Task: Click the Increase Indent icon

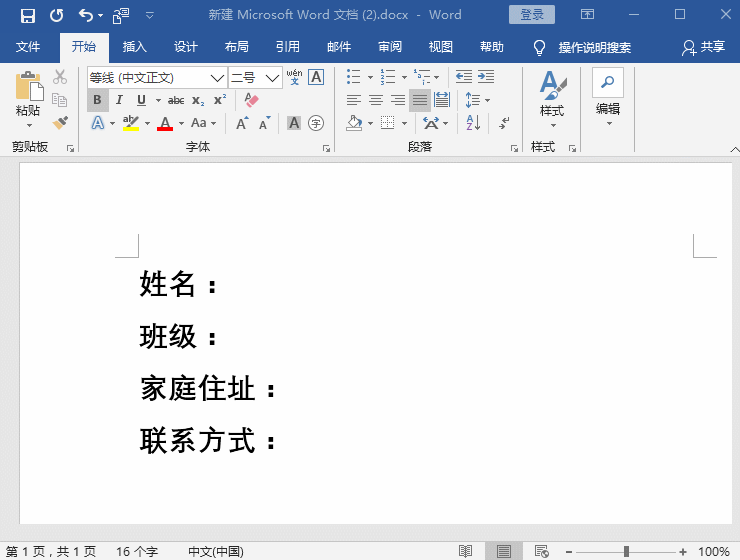Action: click(x=486, y=77)
